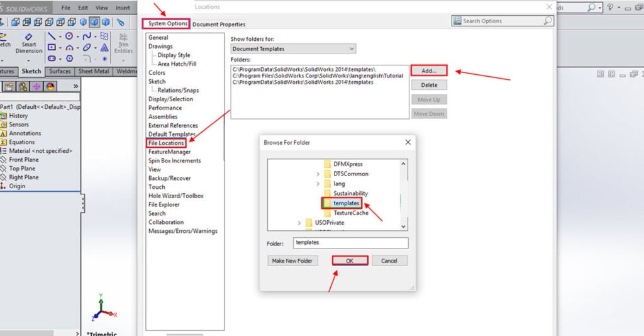Click the Search Options input field
Image resolution: width=644 pixels, height=336 pixels.
[502, 21]
